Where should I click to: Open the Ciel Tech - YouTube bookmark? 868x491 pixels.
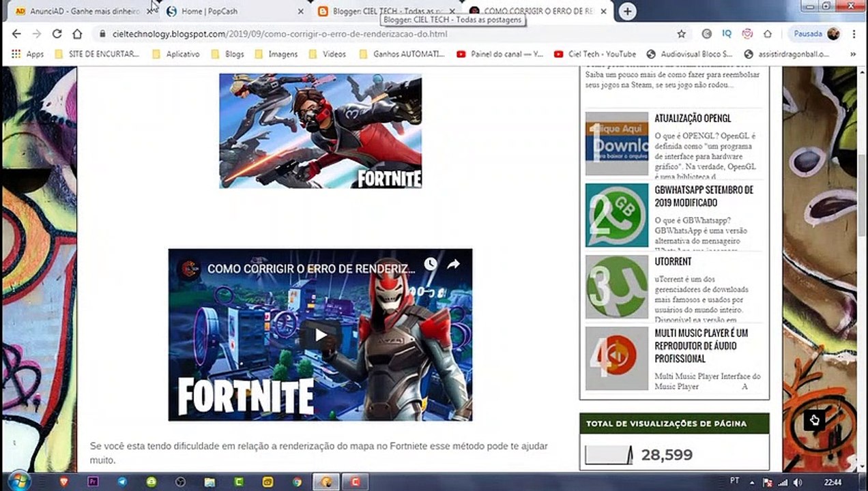(x=595, y=54)
